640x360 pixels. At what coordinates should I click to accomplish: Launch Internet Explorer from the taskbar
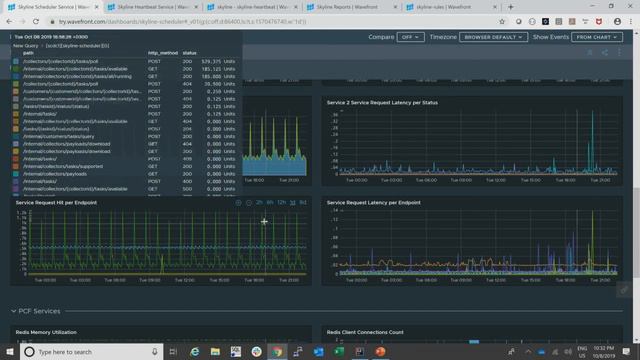(195, 351)
